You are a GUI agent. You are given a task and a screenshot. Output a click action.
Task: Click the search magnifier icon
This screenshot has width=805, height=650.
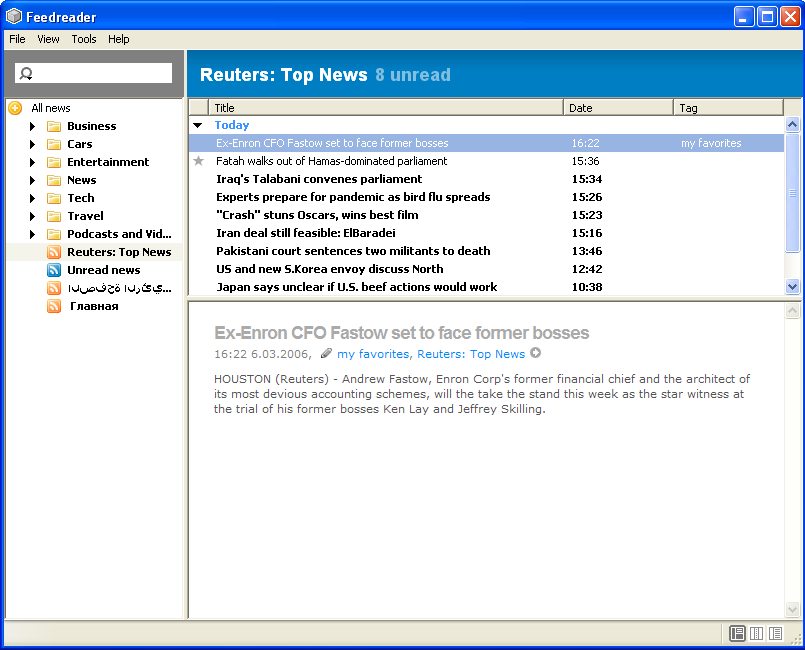(26, 73)
